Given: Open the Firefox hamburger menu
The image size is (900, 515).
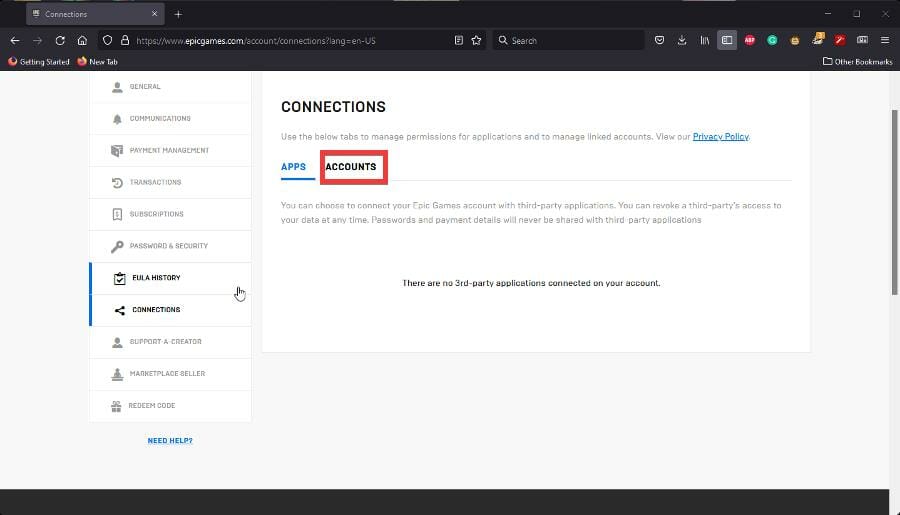Looking at the screenshot, I should pyautogui.click(x=885, y=40).
